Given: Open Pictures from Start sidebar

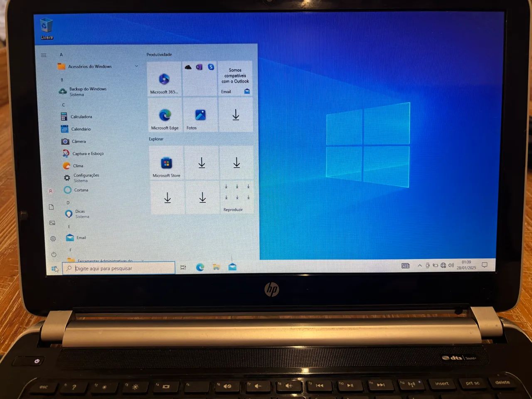Looking at the screenshot, I should pos(52,223).
